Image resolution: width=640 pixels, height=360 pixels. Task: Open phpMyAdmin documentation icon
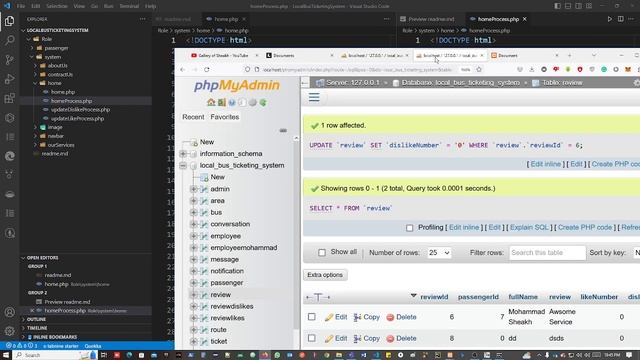[232, 102]
